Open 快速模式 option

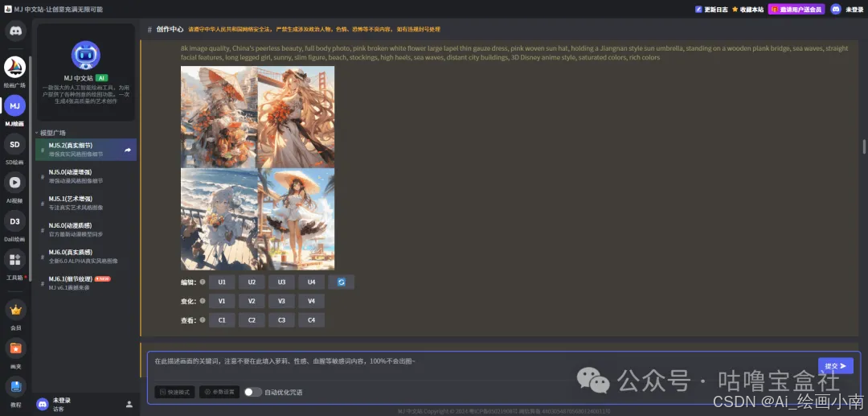pos(175,392)
